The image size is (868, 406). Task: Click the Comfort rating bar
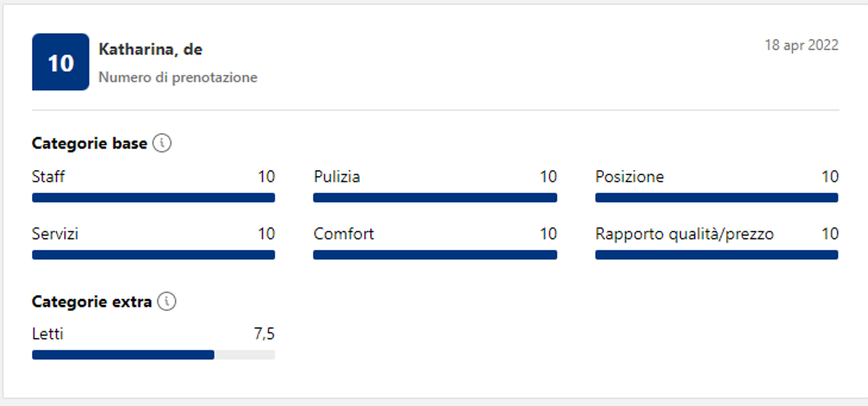point(435,255)
